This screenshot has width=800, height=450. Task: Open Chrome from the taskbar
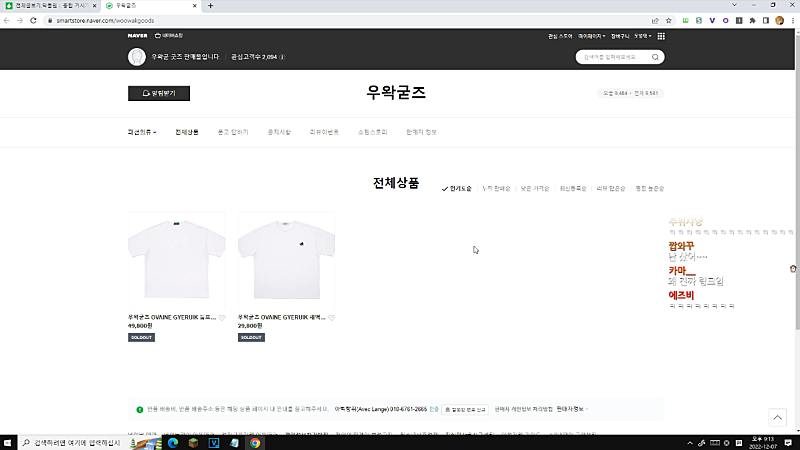click(x=255, y=443)
